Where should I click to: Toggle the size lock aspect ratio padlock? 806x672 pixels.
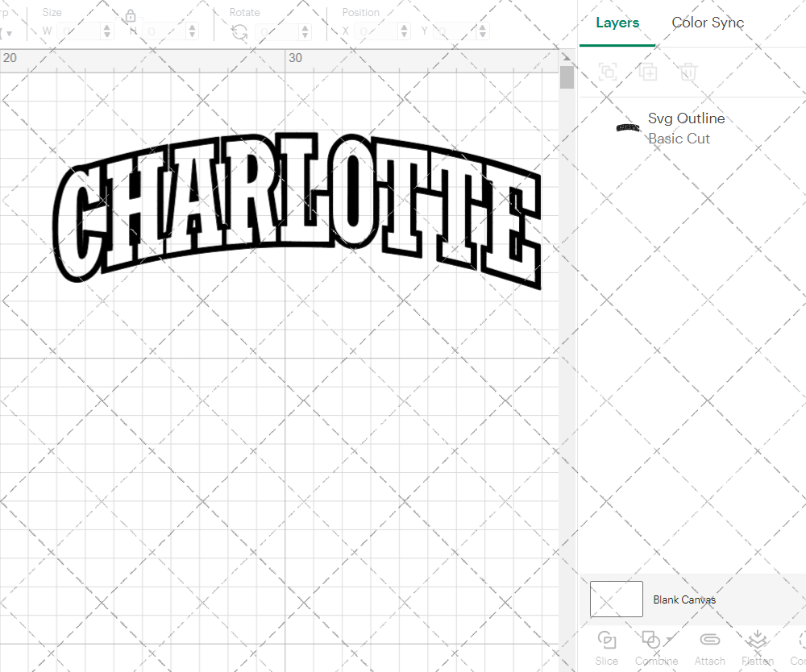click(x=130, y=15)
